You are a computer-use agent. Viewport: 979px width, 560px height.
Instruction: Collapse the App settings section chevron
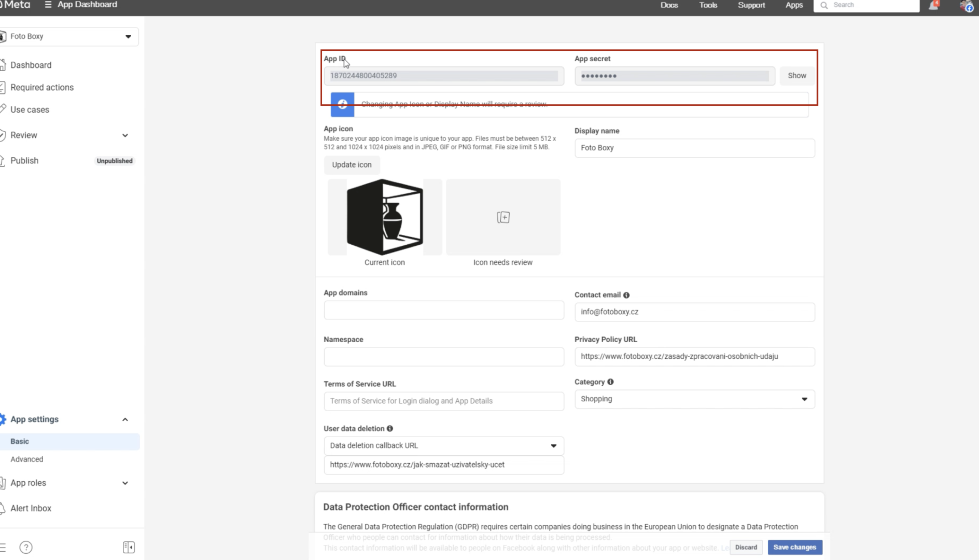point(125,419)
